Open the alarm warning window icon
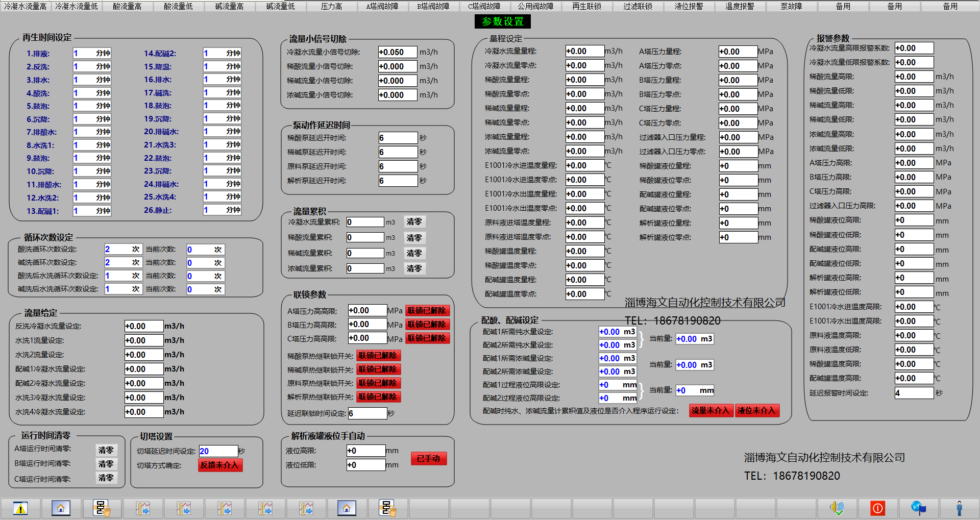The image size is (980, 520). coord(20,508)
